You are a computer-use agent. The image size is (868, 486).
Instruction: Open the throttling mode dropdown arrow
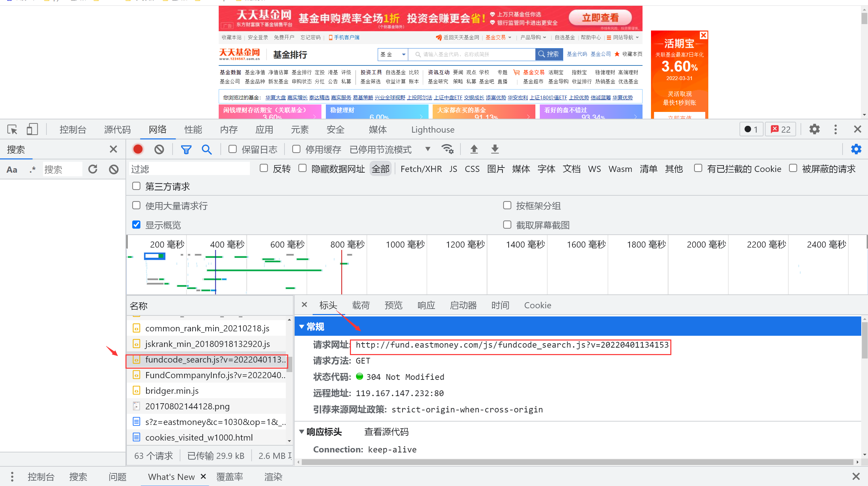click(x=428, y=149)
